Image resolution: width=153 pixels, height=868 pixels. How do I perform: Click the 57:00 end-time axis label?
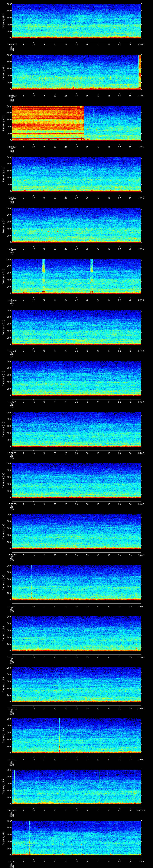[x=141, y=657]
